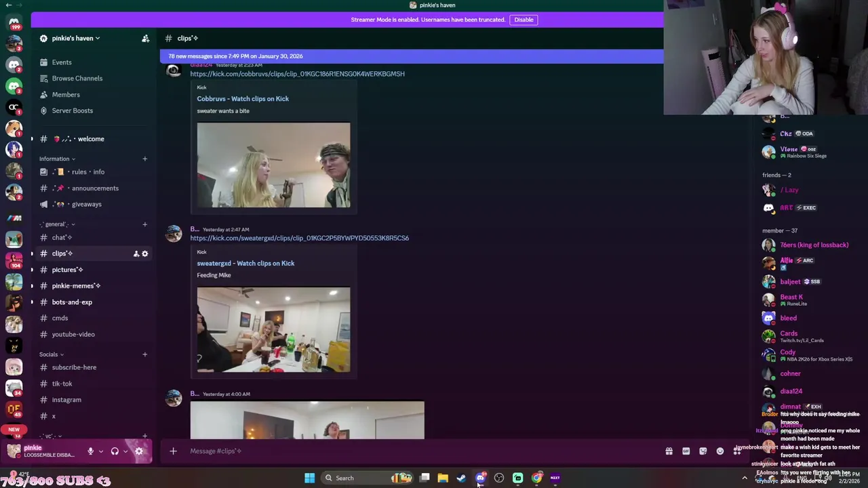The height and width of the screenshot is (488, 868).
Task: Open the cobbruvs Kick clip link
Action: pyautogui.click(x=297, y=74)
